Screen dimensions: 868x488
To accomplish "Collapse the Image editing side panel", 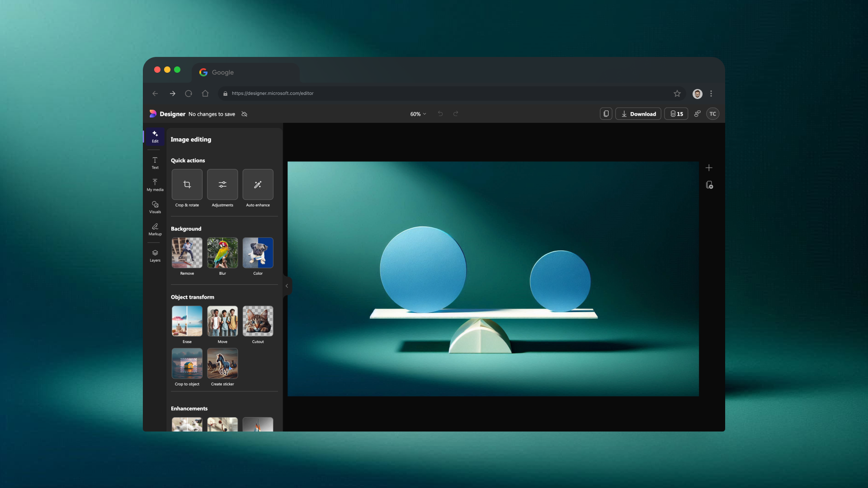I will click(287, 286).
